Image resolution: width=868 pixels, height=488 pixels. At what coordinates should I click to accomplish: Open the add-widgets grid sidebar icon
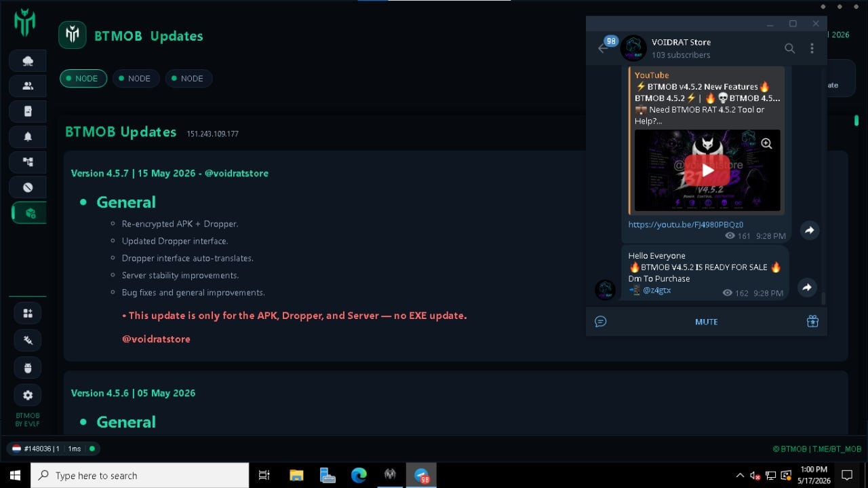pyautogui.click(x=28, y=313)
